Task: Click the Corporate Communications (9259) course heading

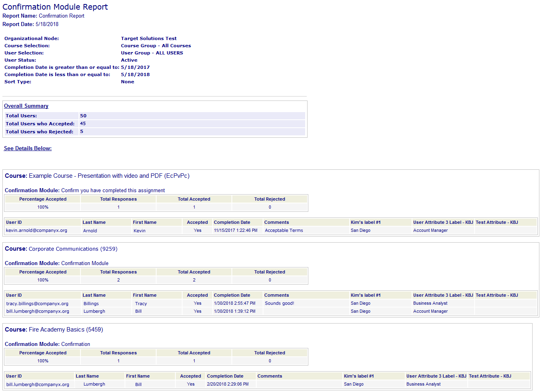Action: (73, 249)
